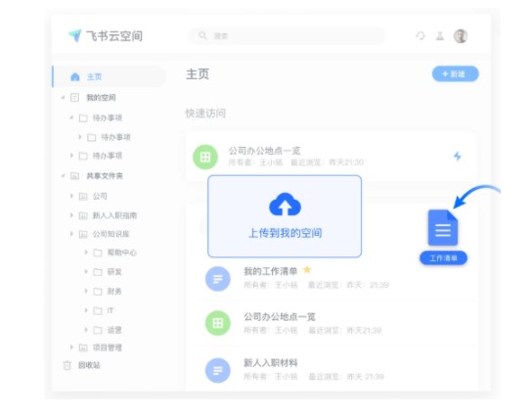Image resolution: width=532 pixels, height=416 pixels.
Task: Click inside the 搜索 search field
Action: [x=287, y=35]
